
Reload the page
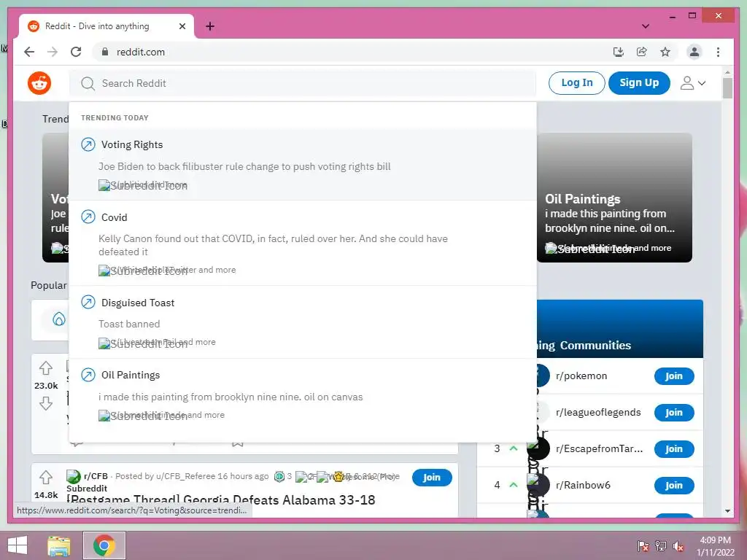tap(76, 52)
